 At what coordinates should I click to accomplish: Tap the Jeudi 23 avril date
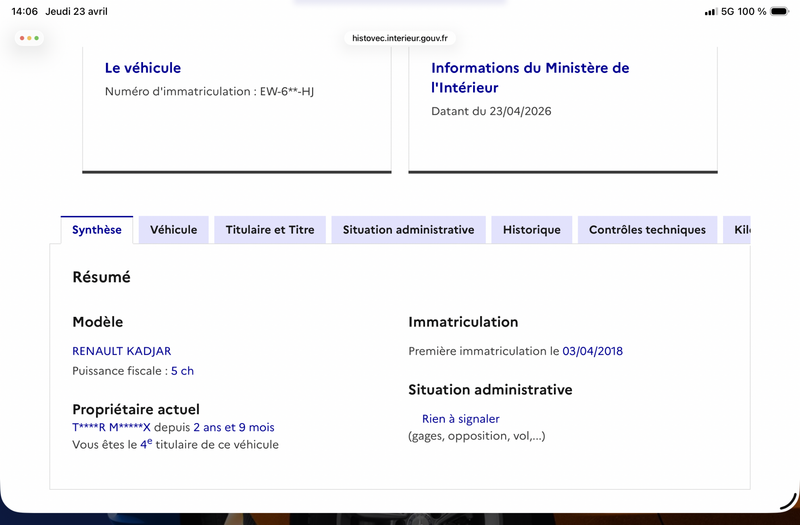[x=77, y=11]
